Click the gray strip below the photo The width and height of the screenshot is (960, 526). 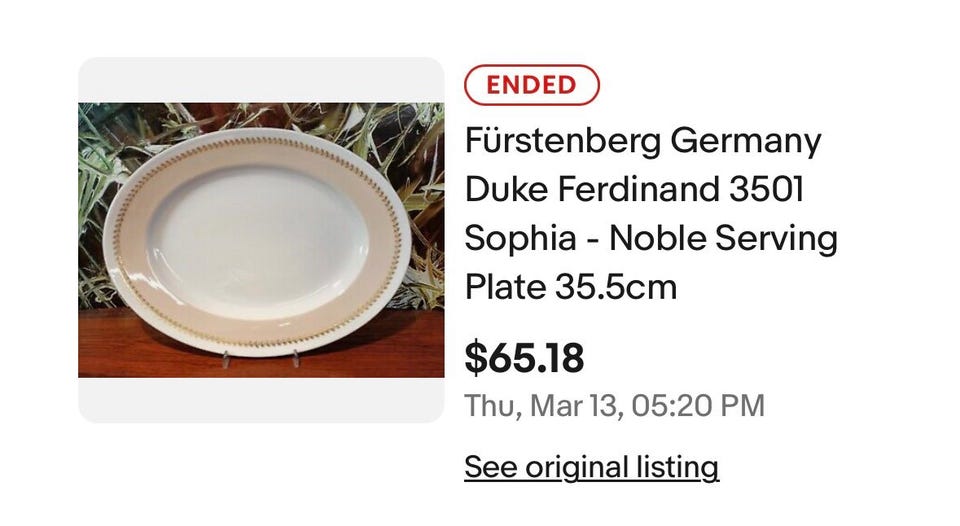tap(261, 400)
